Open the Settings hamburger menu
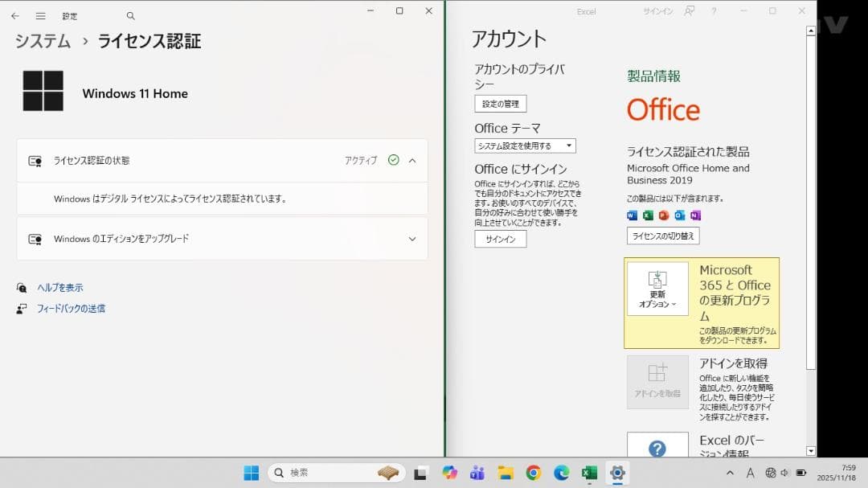Viewport: 868px width, 488px height. pyautogui.click(x=39, y=15)
